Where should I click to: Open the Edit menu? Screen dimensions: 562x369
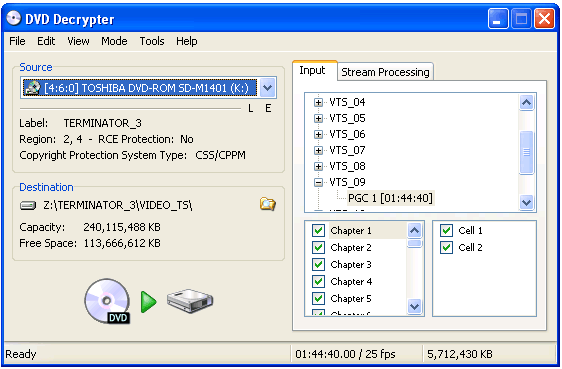(x=46, y=41)
